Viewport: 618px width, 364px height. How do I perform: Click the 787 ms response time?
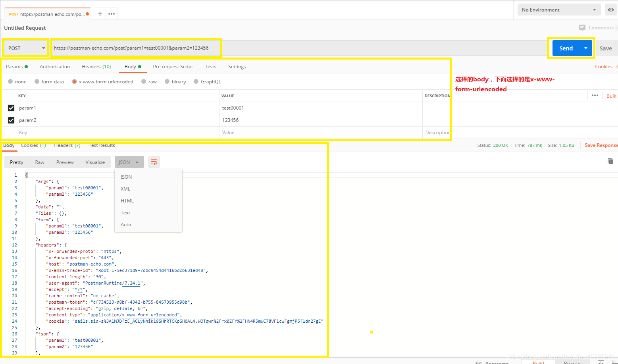pyautogui.click(x=534, y=145)
